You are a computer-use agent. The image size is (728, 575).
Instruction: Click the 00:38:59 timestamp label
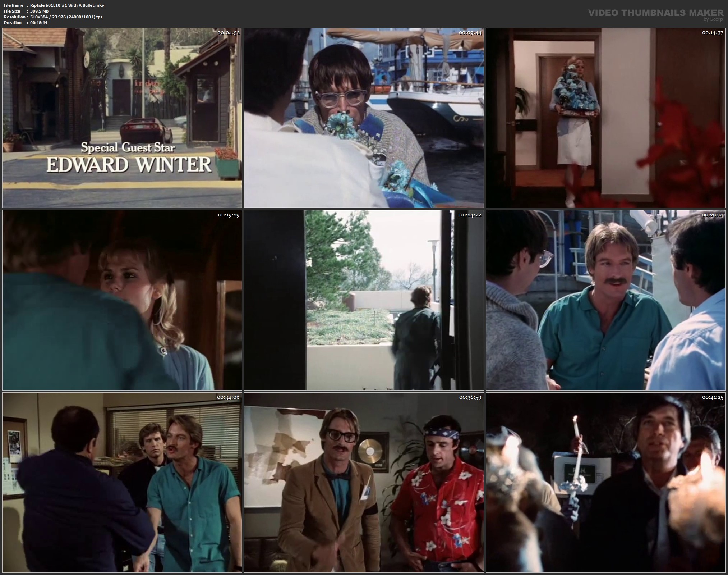pos(470,397)
